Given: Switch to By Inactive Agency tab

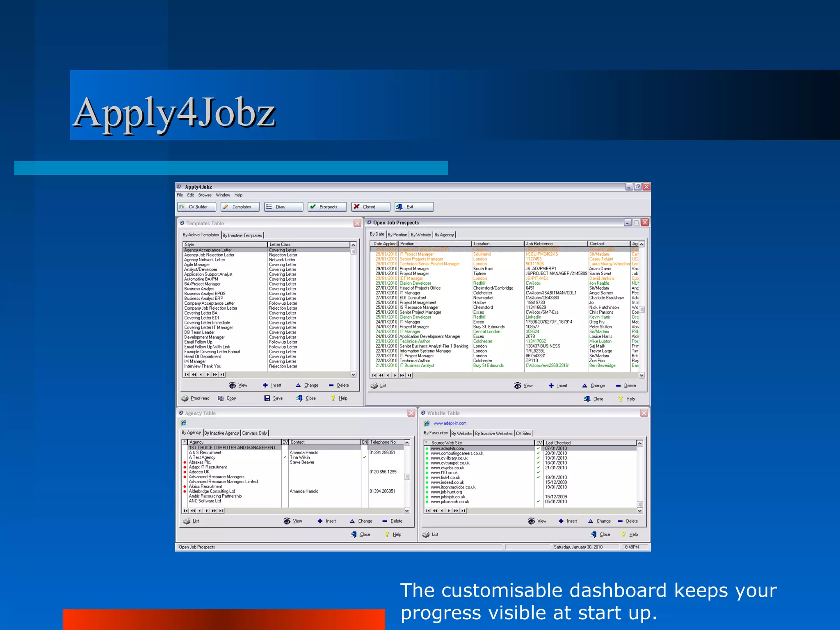Looking at the screenshot, I should (221, 433).
